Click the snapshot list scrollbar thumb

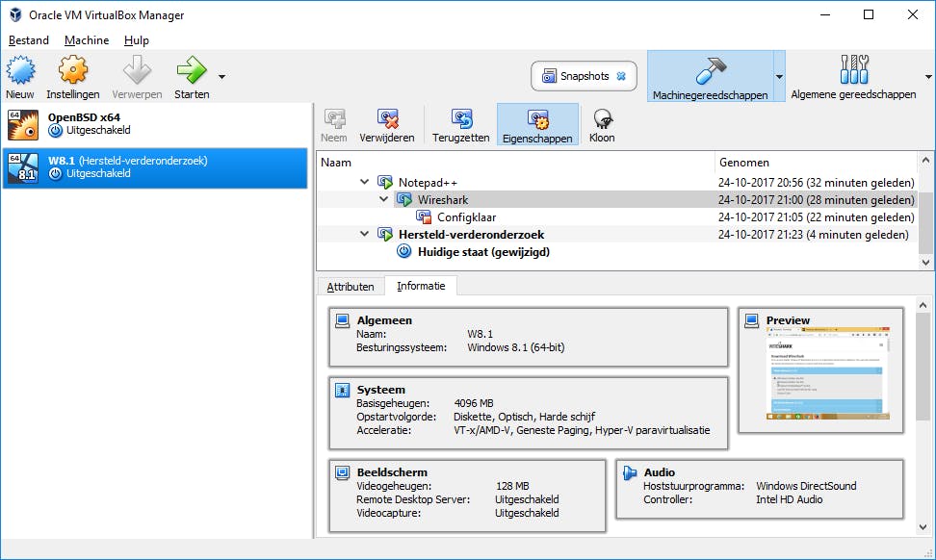[925, 222]
